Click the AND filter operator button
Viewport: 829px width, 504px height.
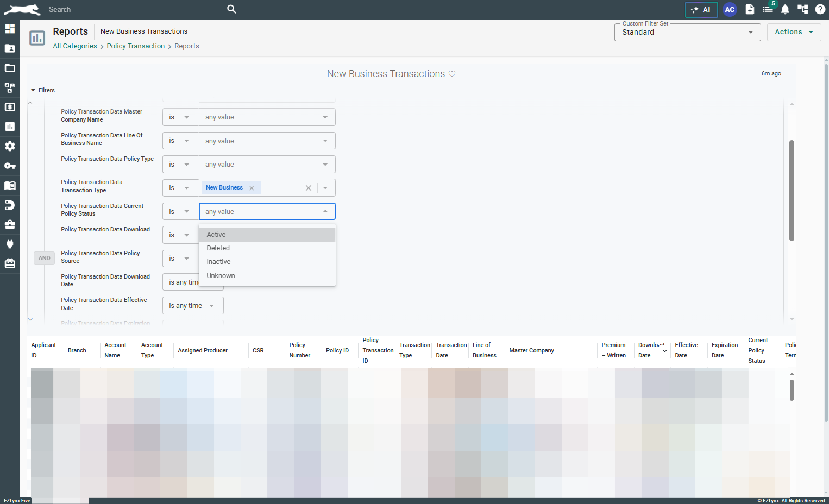click(45, 258)
